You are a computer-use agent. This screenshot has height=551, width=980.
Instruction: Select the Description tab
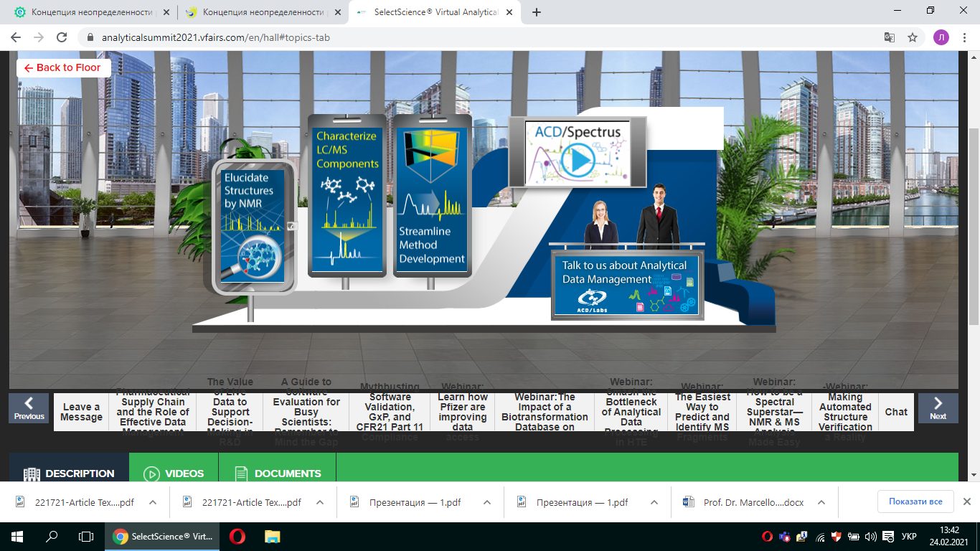tap(69, 474)
